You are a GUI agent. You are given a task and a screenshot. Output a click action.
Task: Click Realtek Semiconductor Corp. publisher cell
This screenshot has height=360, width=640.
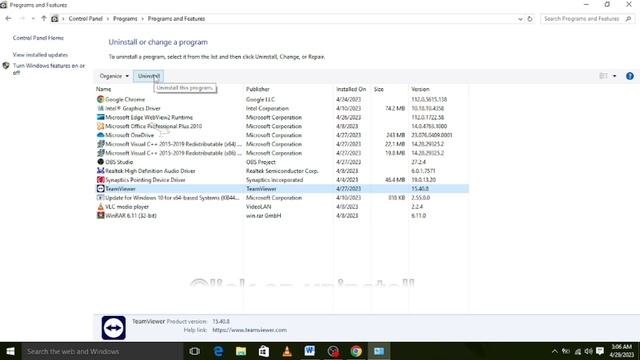pos(282,171)
